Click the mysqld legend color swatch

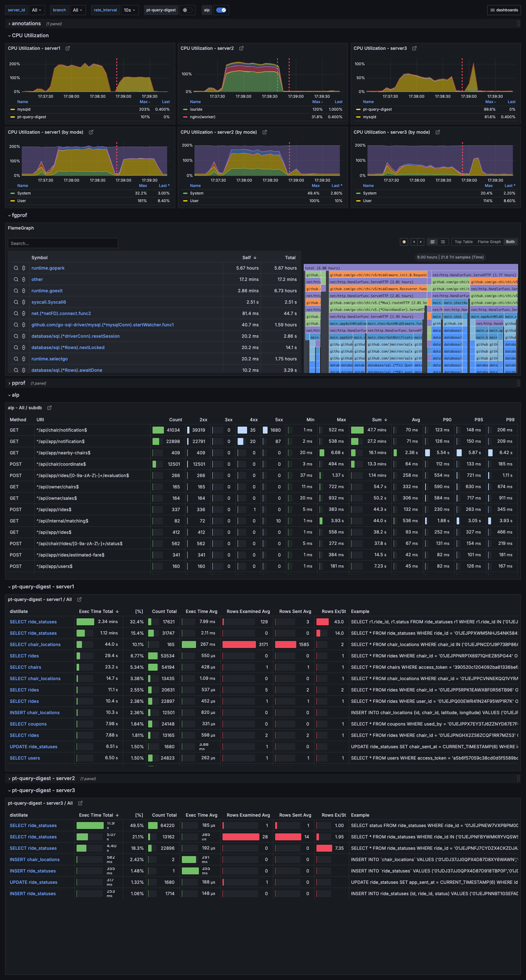click(12, 109)
